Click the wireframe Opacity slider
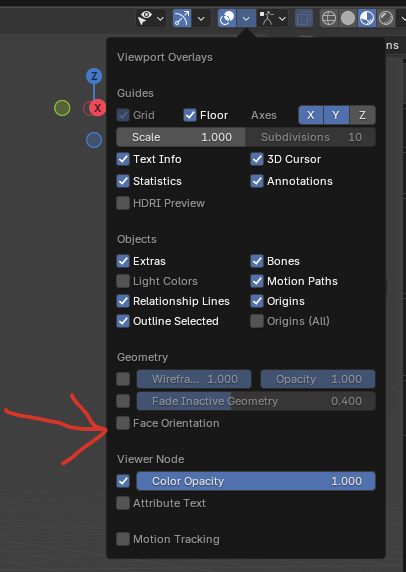The height and width of the screenshot is (572, 406). pyautogui.click(x=318, y=379)
